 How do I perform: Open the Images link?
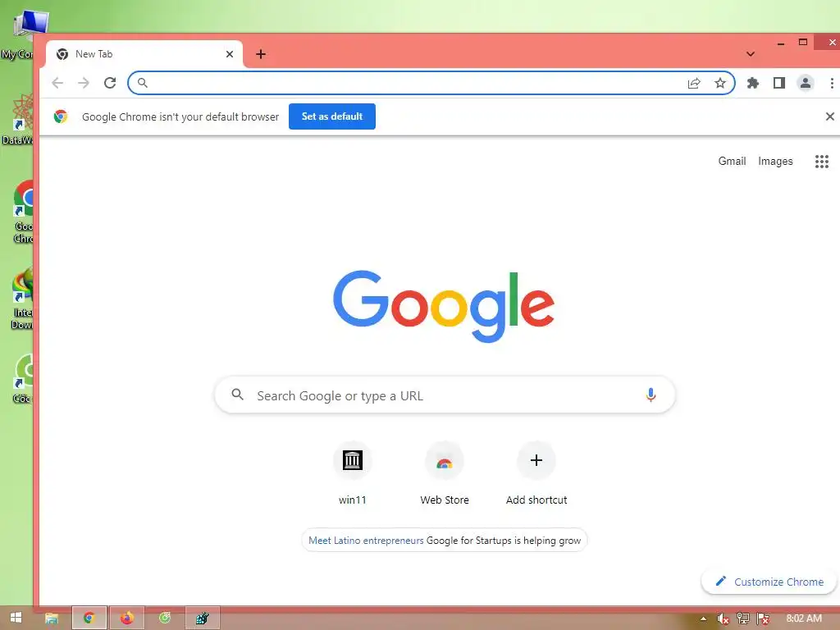pyautogui.click(x=775, y=162)
